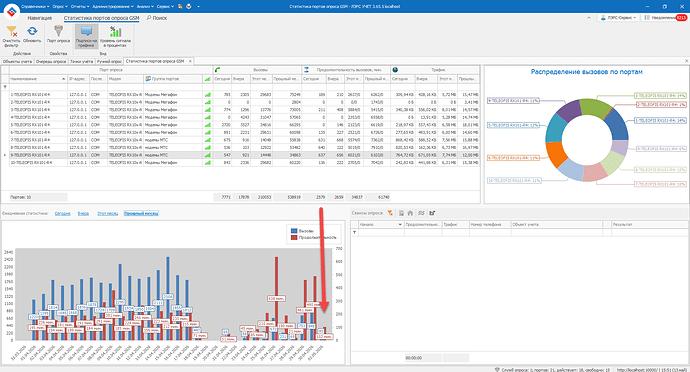This screenshot has width=690, height=372.
Task: Click the clipboard icon beside Сервис menu
Action: (180, 7)
